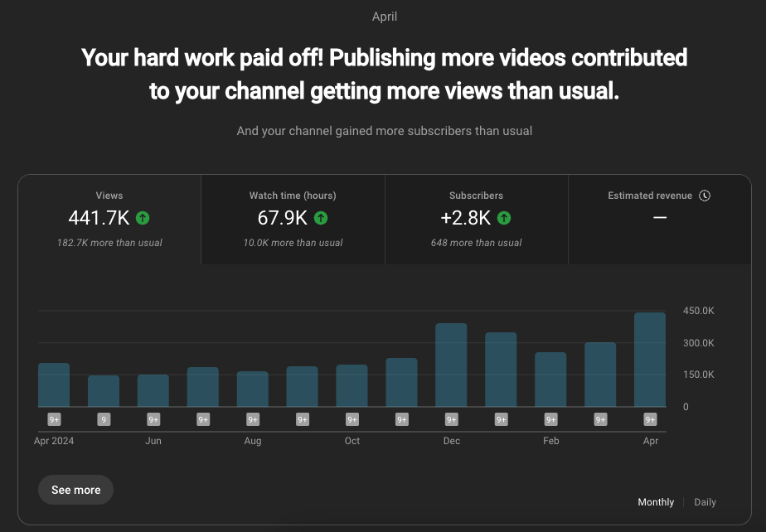
Task: Click the badge showing 9 without a plus
Action: click(104, 419)
